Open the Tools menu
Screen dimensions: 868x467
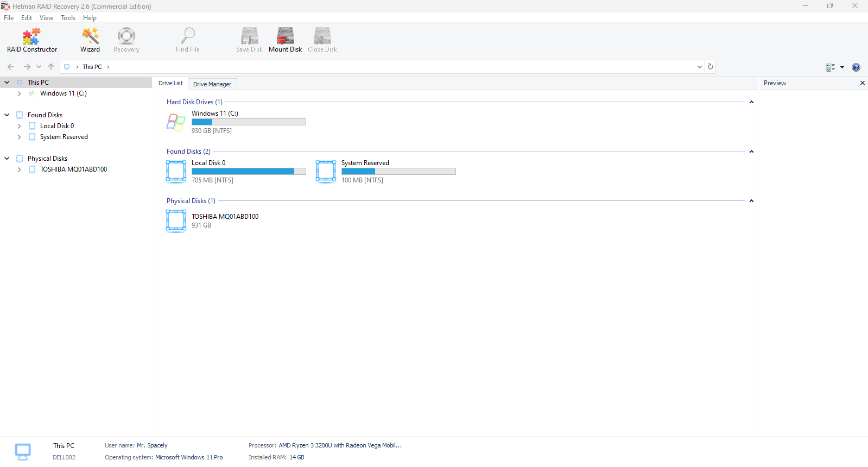[x=68, y=18]
